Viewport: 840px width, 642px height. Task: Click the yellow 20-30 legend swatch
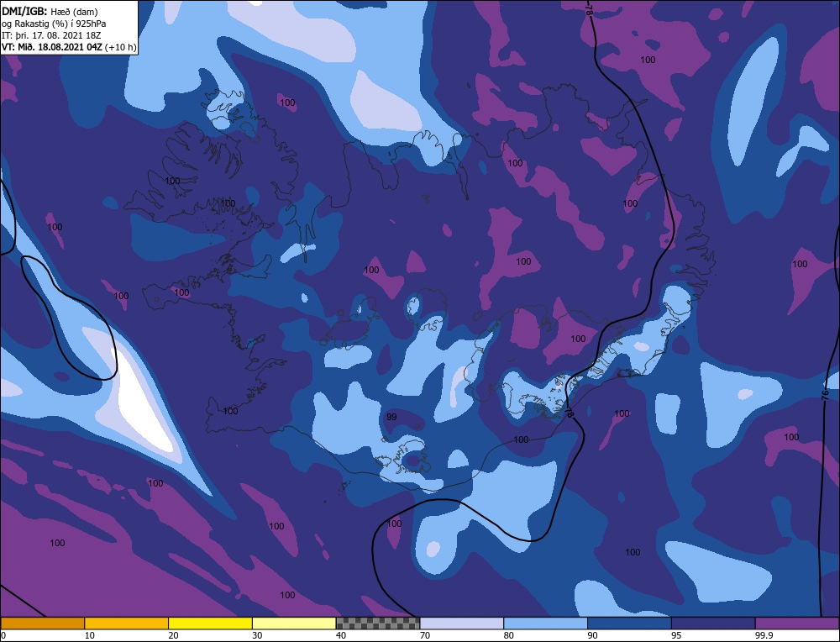(x=210, y=623)
